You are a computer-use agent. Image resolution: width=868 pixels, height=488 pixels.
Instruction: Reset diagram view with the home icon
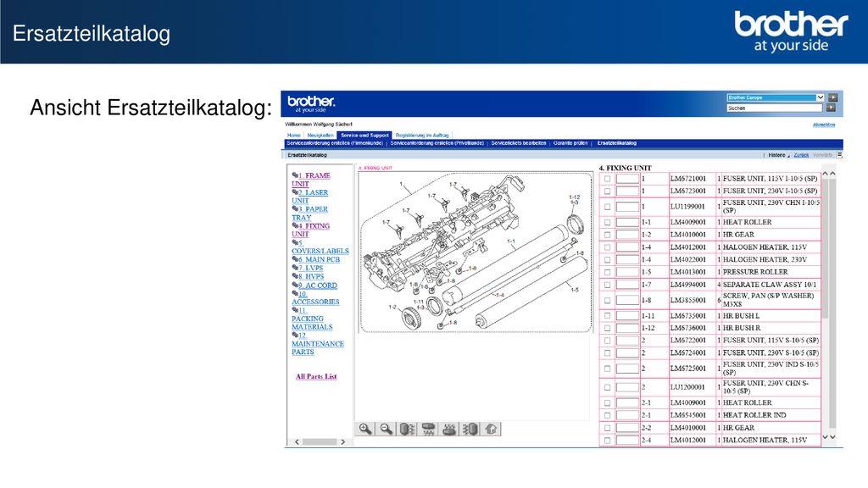click(x=491, y=430)
